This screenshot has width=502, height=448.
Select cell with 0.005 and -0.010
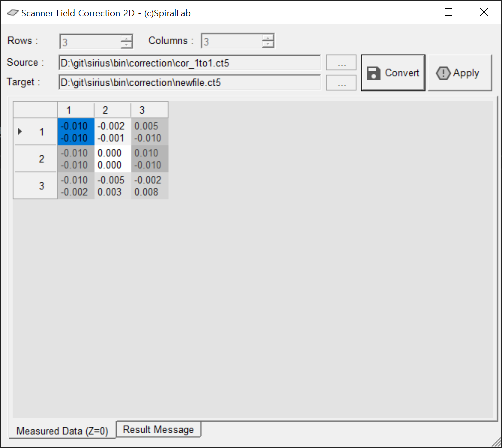149,132
